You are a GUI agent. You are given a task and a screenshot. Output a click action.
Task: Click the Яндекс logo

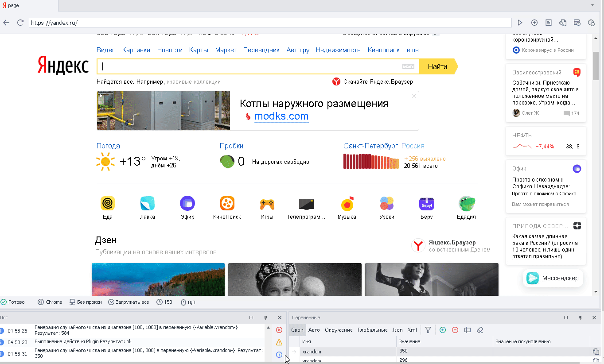coord(63,65)
